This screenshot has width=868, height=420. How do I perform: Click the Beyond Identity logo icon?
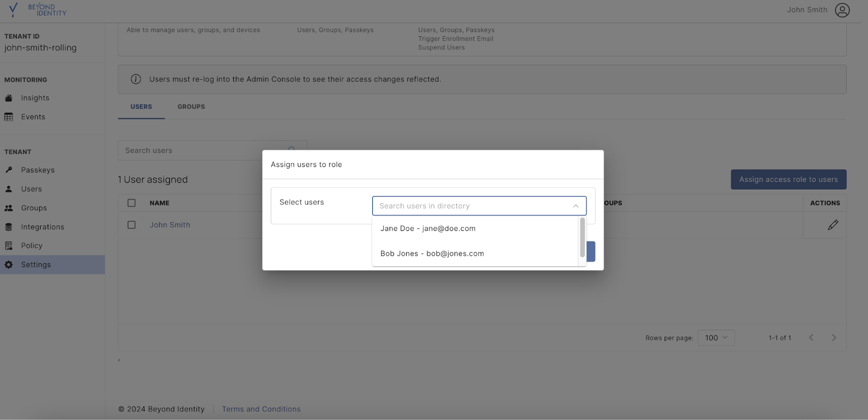coord(14,10)
